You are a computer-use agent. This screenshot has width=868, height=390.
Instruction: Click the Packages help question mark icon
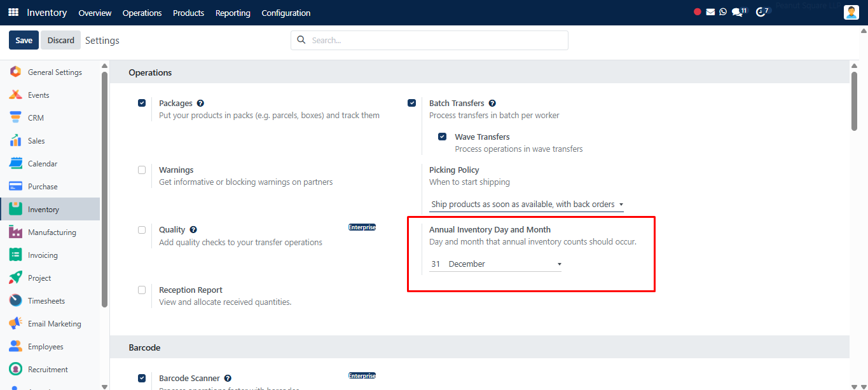coord(200,104)
